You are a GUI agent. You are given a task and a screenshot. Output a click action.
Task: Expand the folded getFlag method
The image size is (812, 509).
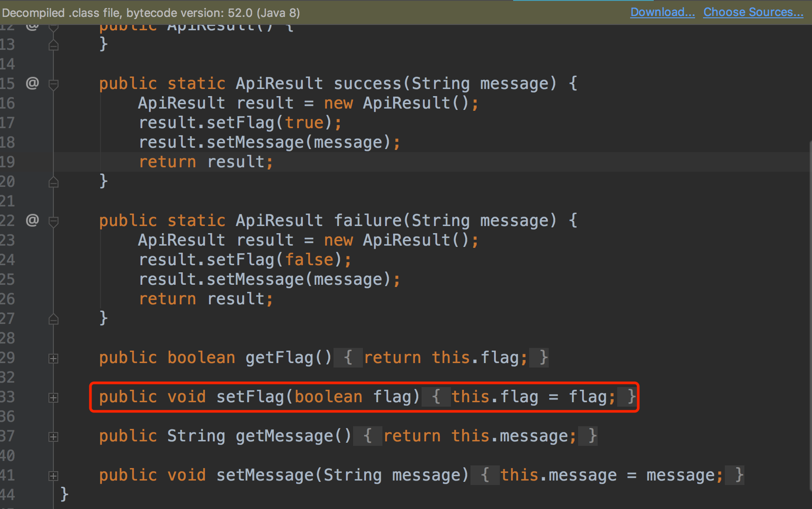point(53,358)
